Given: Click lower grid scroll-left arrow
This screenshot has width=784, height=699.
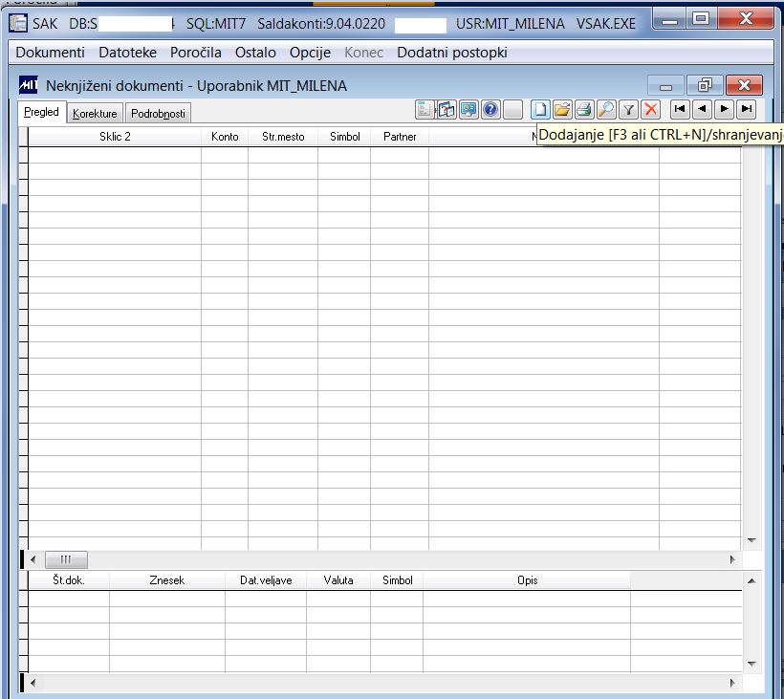Looking at the screenshot, I should click(x=33, y=683).
